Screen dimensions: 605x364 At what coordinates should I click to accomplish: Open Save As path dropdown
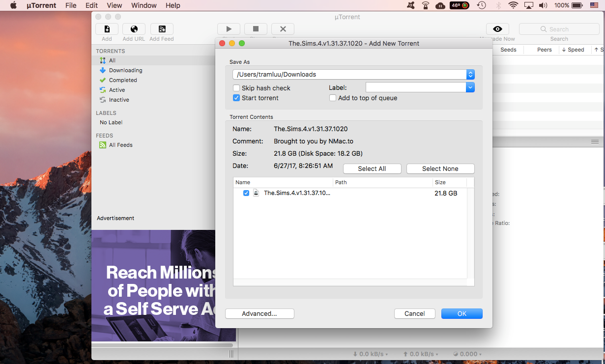click(471, 75)
